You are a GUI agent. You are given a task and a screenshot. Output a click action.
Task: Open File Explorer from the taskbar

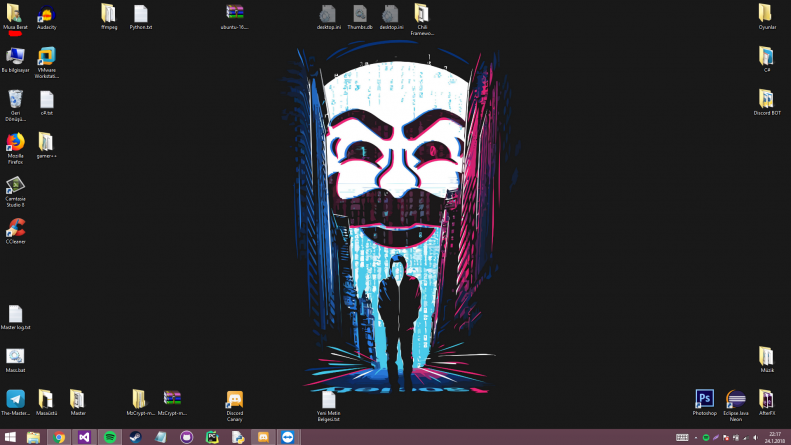[x=33, y=437]
